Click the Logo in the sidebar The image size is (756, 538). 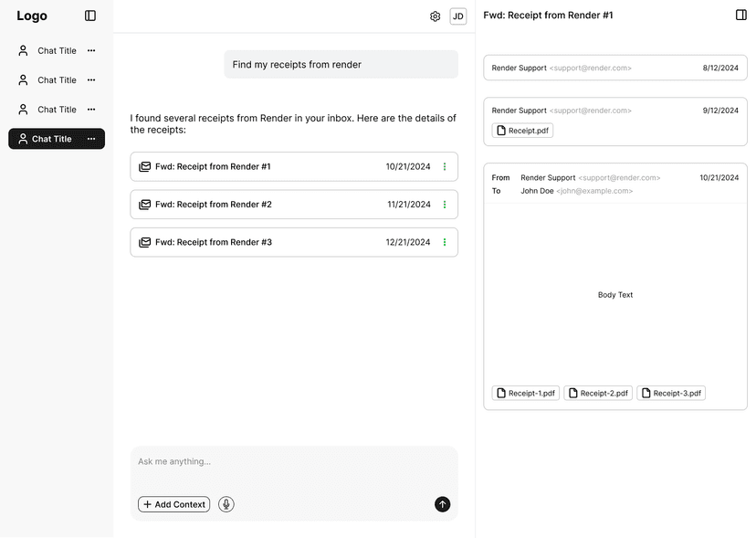pos(32,16)
